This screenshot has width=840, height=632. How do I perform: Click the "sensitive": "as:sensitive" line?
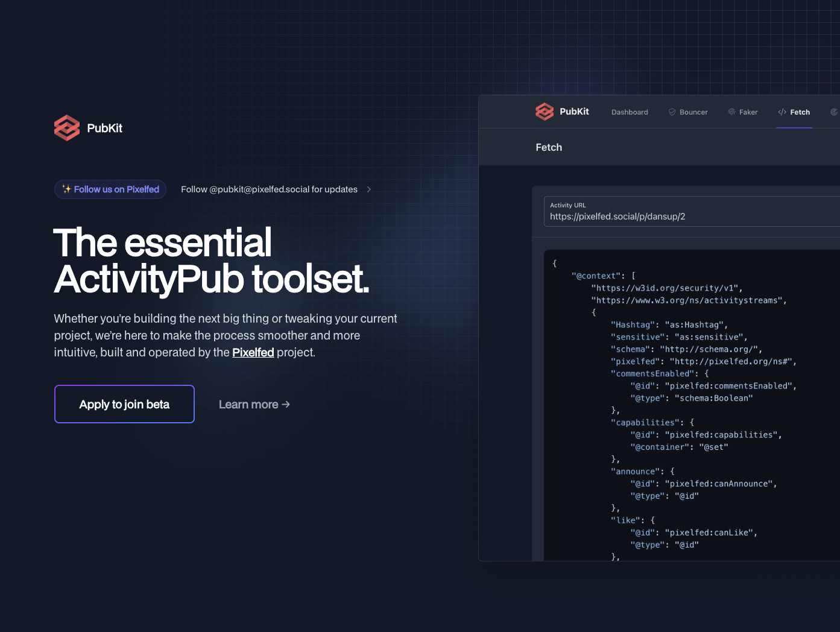pyautogui.click(x=679, y=337)
